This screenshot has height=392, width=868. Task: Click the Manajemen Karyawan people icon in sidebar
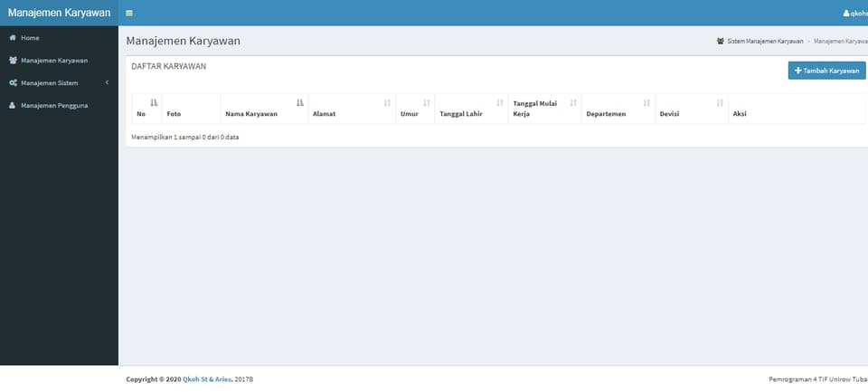(13, 61)
